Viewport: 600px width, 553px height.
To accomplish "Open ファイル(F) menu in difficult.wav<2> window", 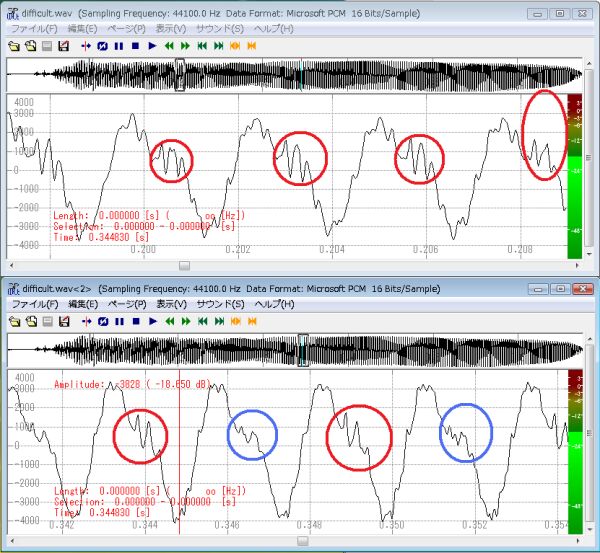I will (x=35, y=304).
